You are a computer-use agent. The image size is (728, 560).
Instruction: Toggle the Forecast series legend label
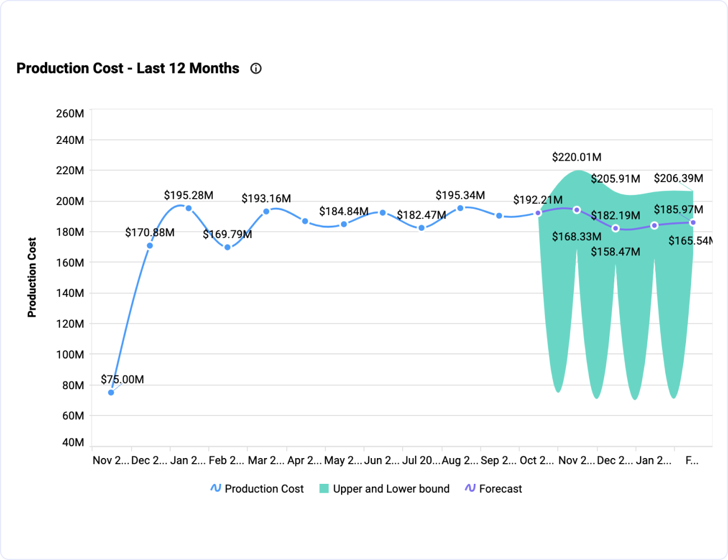point(500,489)
